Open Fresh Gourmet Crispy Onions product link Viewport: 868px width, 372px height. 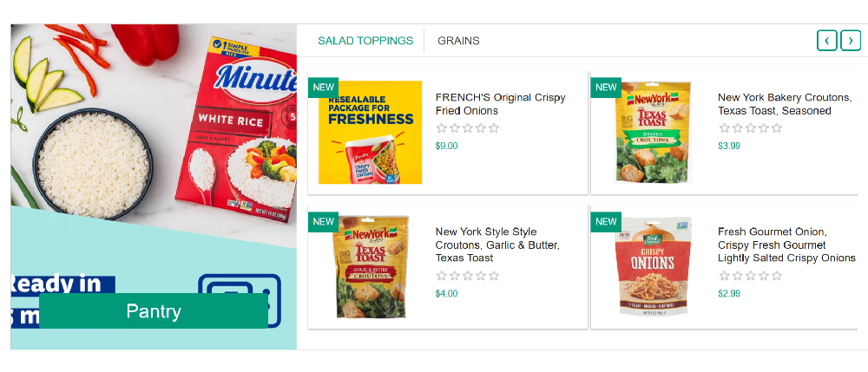786,245
